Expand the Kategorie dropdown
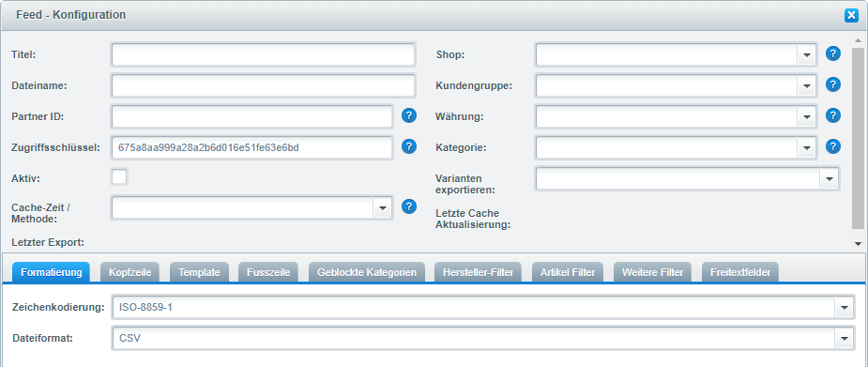868x367 pixels. point(807,147)
